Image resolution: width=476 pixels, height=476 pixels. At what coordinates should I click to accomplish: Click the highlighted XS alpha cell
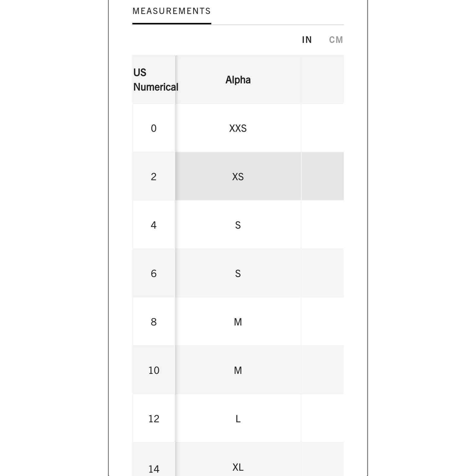[x=238, y=177]
